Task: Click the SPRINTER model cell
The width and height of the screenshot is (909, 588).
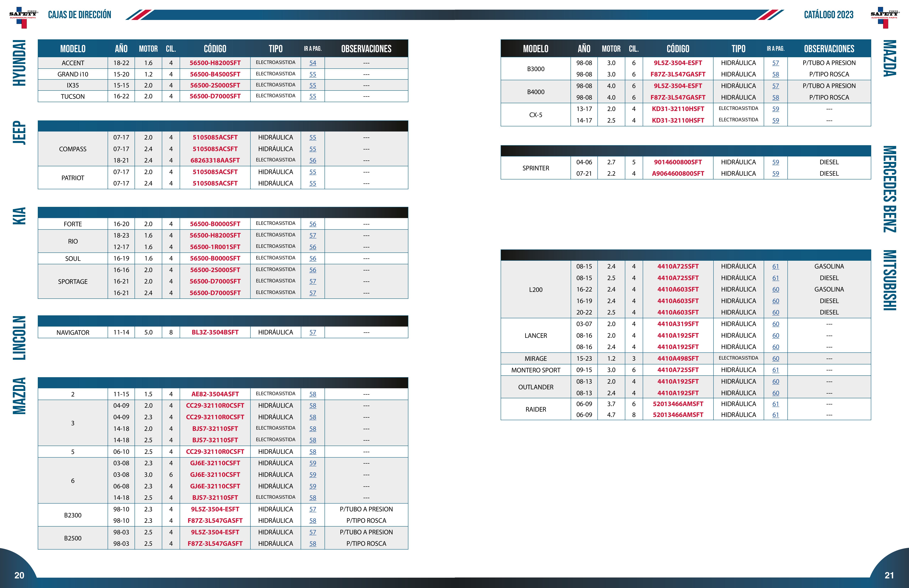Action: pos(536,168)
